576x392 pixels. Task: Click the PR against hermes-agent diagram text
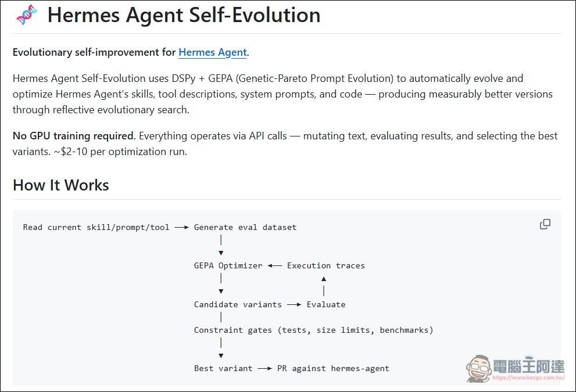click(x=332, y=368)
